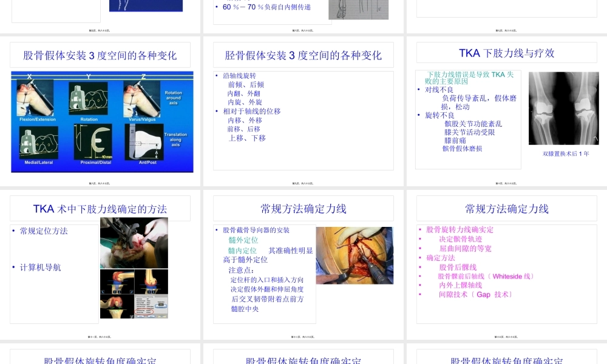Click the line 前移、后移
Viewport: 607px width, 364px height.
pyautogui.click(x=243, y=129)
